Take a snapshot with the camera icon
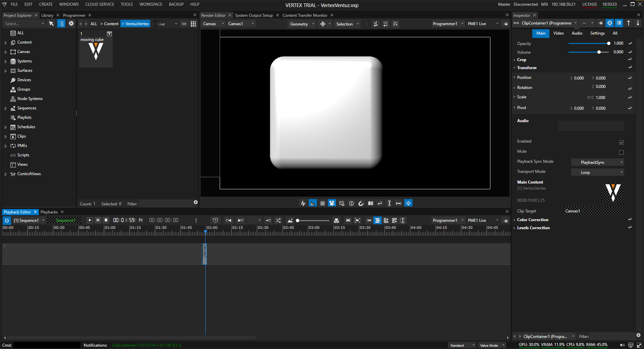 tap(370, 203)
